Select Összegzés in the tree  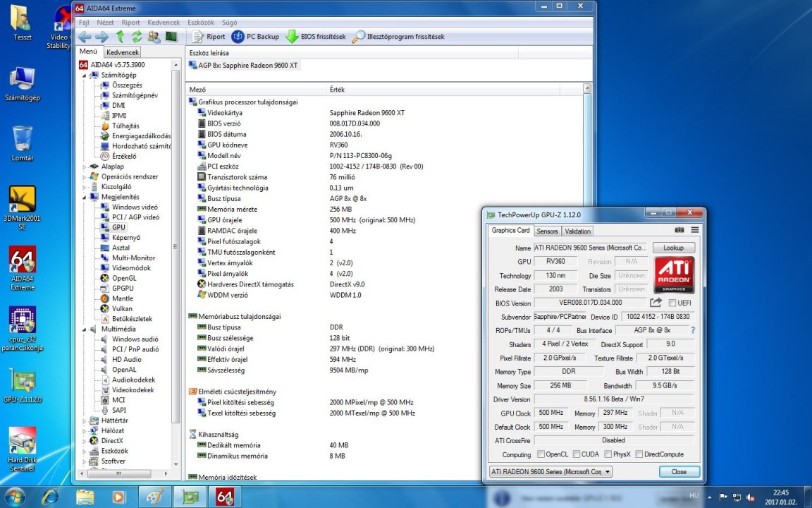[x=126, y=85]
